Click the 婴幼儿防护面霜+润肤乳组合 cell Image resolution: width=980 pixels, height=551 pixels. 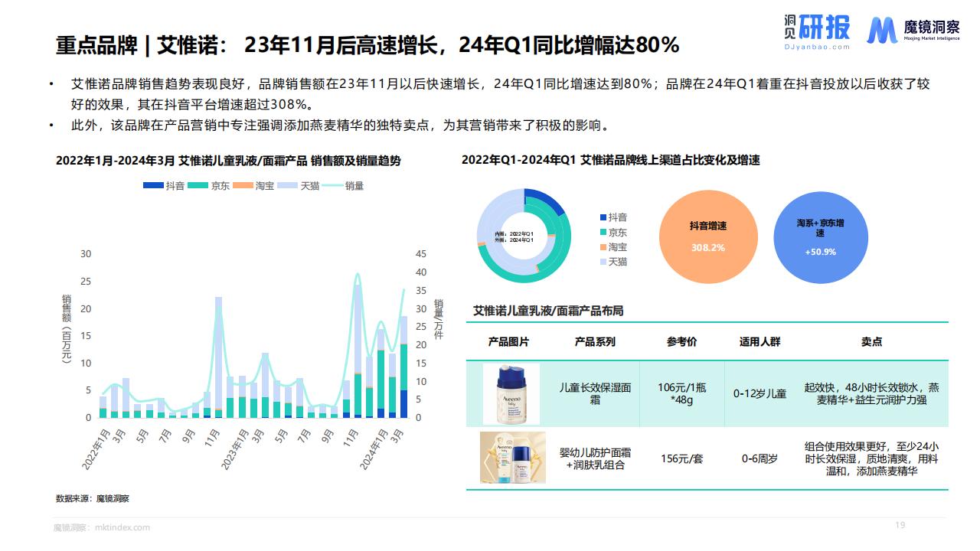[595, 458]
